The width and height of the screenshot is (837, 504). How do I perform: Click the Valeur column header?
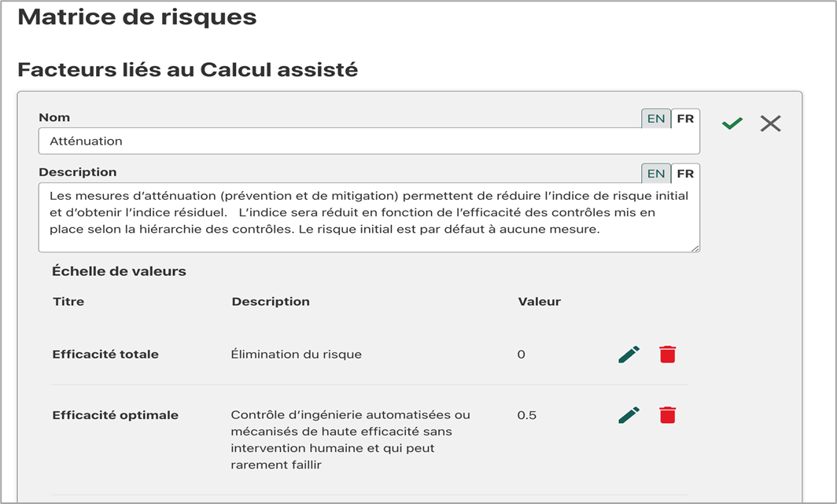pos(539,301)
